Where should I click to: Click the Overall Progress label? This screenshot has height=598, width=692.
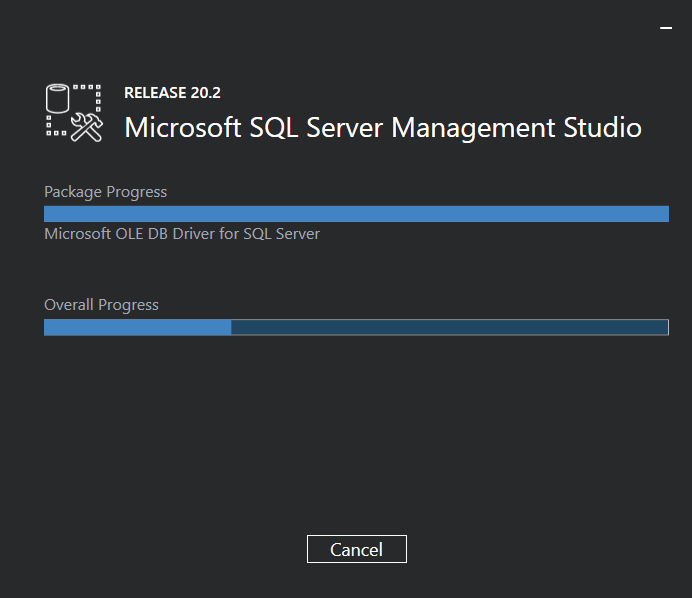[x=101, y=305]
